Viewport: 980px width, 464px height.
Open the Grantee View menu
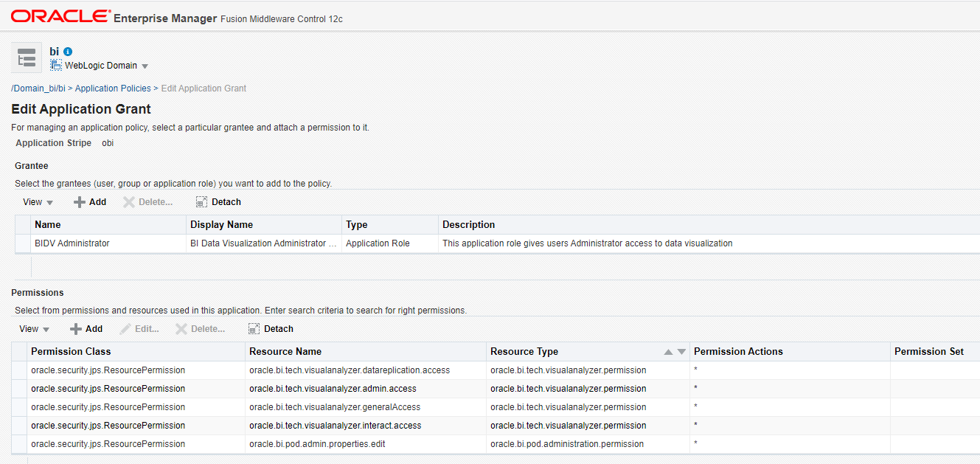[x=38, y=202]
